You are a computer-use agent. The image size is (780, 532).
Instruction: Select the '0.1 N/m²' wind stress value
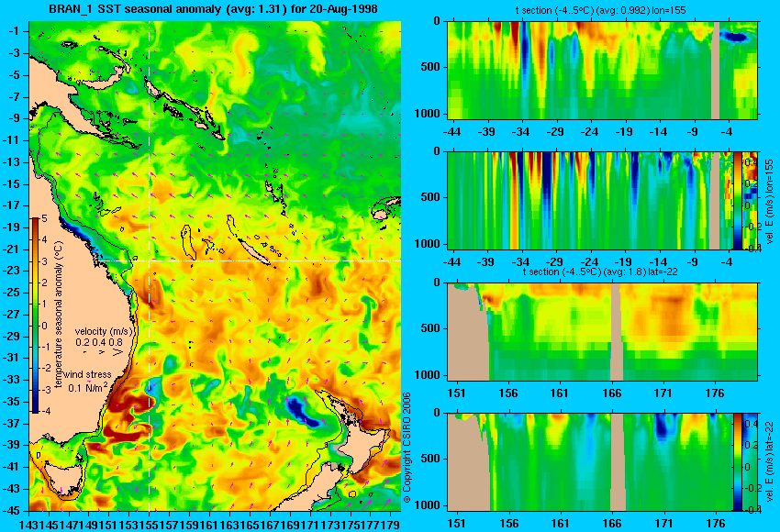point(88,387)
